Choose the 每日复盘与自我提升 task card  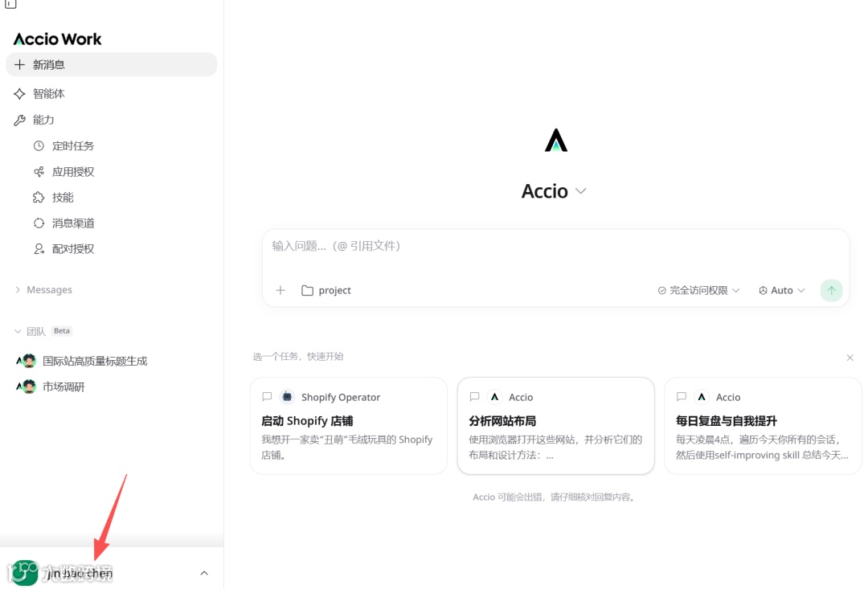click(763, 426)
